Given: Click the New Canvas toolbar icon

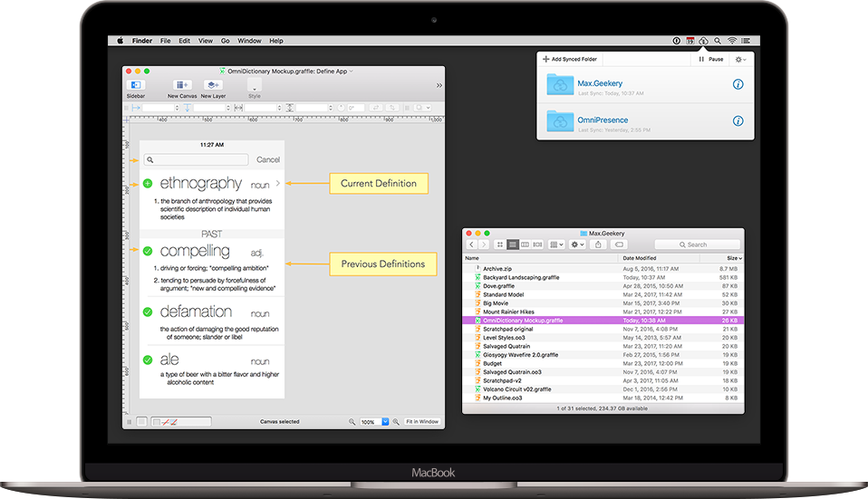Looking at the screenshot, I should 181,84.
